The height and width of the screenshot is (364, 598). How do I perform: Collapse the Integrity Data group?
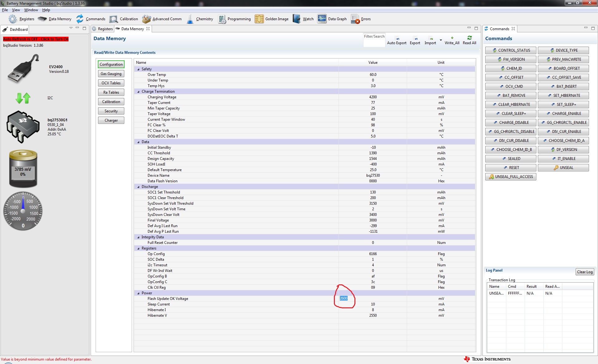(138, 237)
